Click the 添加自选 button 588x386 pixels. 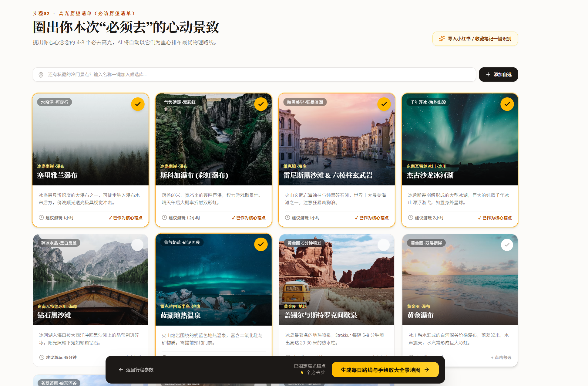[x=498, y=74]
